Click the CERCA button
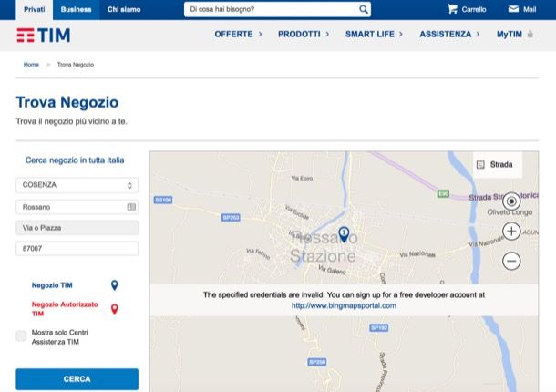This screenshot has height=392, width=556. [x=77, y=379]
